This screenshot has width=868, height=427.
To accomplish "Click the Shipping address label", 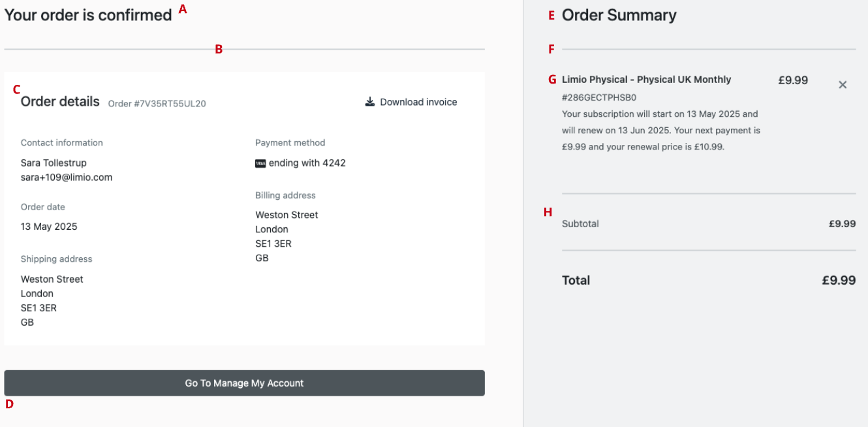I will (56, 259).
